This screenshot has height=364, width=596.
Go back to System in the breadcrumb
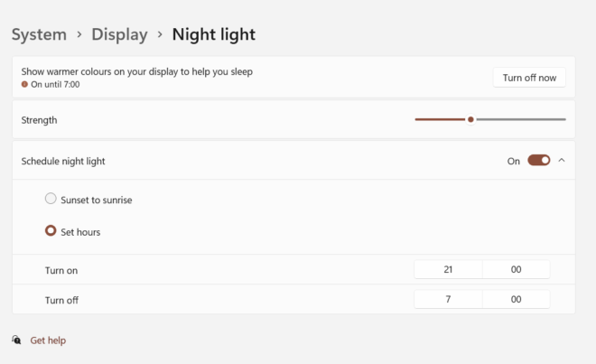[x=39, y=34]
